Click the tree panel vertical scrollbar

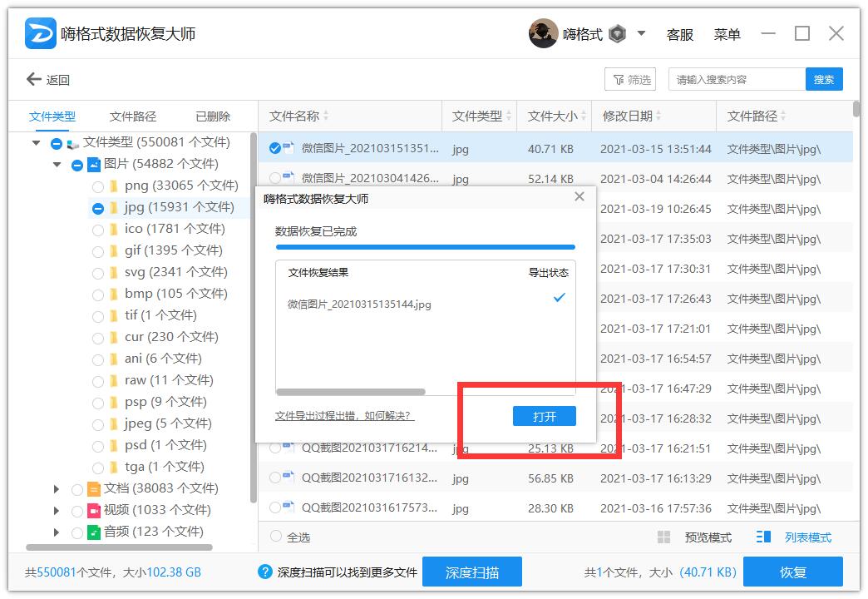(x=254, y=318)
